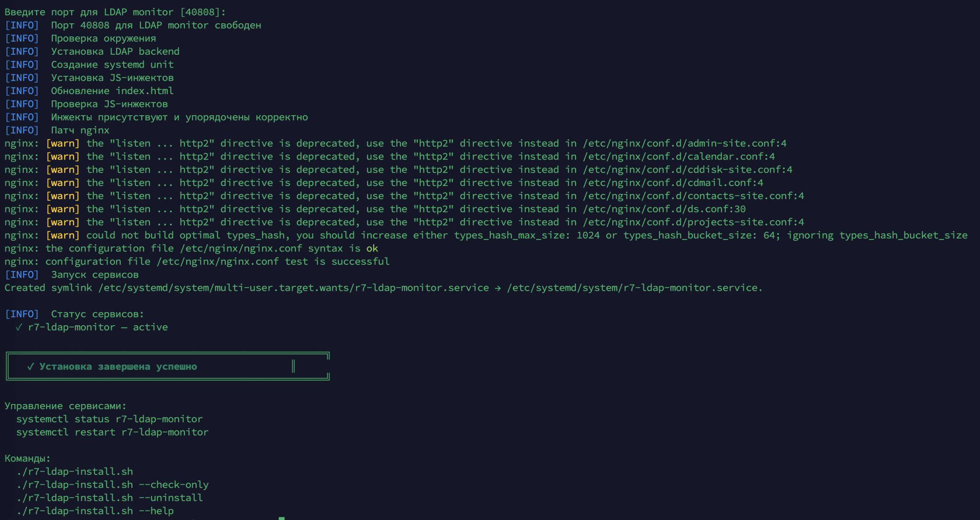
Task: Select the path /etc/nginx/conf.d/ds.conf:30
Action: coord(664,209)
